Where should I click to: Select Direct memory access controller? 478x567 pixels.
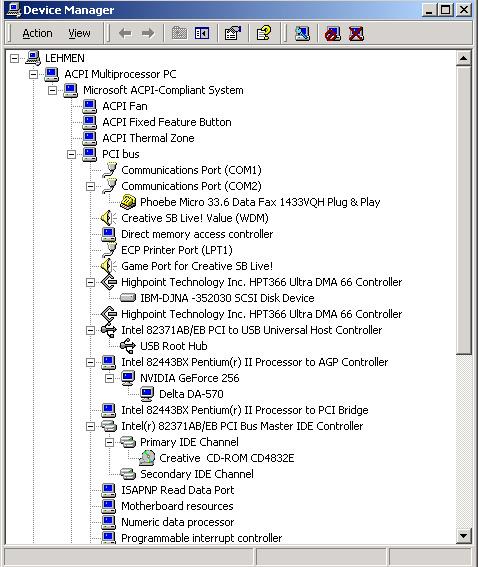coord(197,234)
